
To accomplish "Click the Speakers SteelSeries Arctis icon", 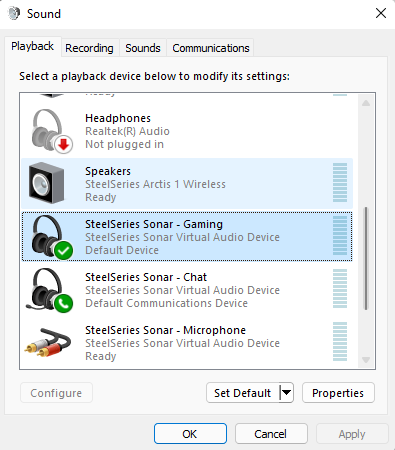I will pos(46,183).
